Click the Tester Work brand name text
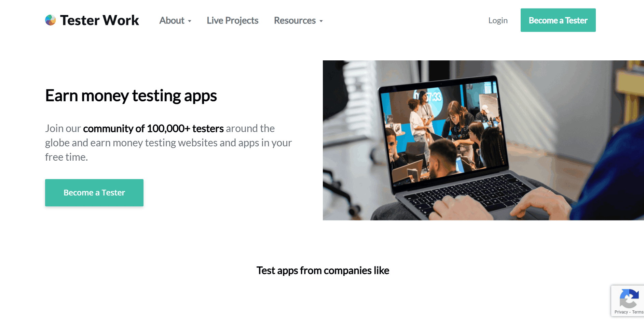This screenshot has width=644, height=321. point(99,20)
